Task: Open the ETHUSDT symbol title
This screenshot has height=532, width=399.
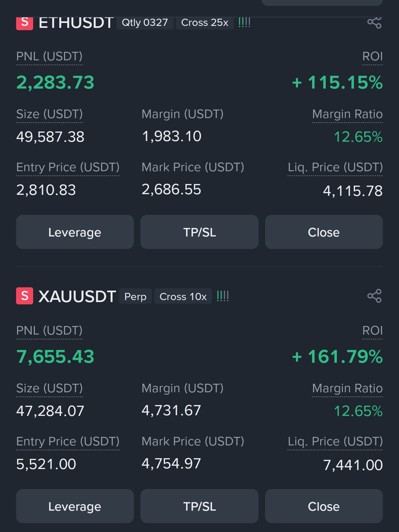Action: [76, 23]
